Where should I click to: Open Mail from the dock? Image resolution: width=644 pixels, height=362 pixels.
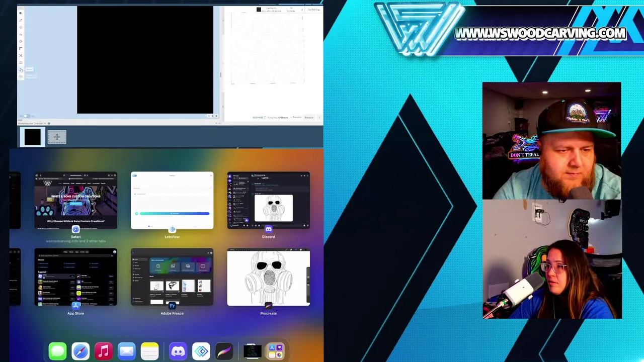pyautogui.click(x=127, y=351)
